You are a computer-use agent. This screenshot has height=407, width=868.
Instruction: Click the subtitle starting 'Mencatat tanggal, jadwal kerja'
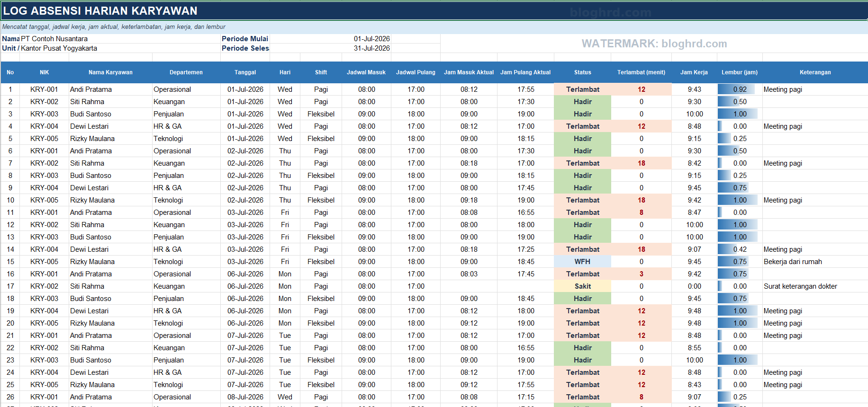pyautogui.click(x=434, y=27)
